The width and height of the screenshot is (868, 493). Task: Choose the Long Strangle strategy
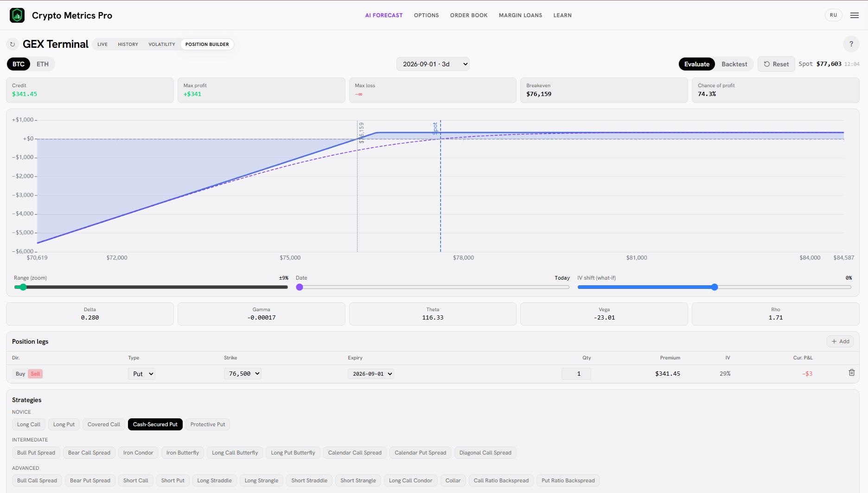pos(262,480)
